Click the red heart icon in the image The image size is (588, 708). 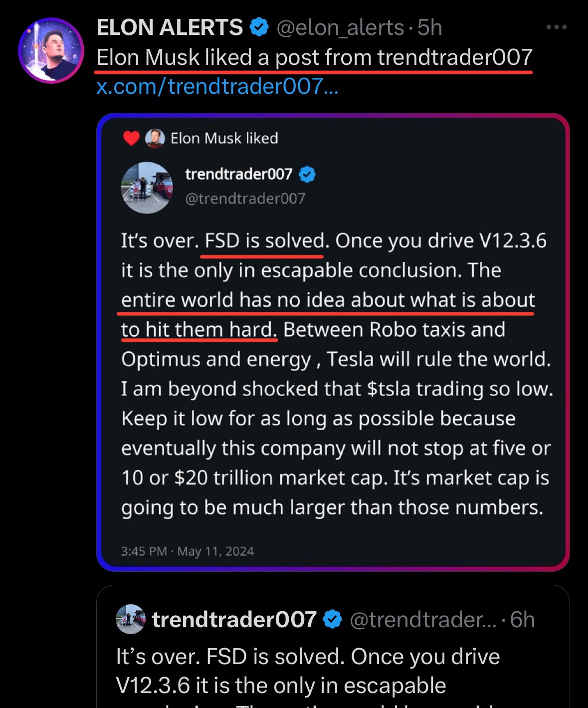(x=131, y=138)
